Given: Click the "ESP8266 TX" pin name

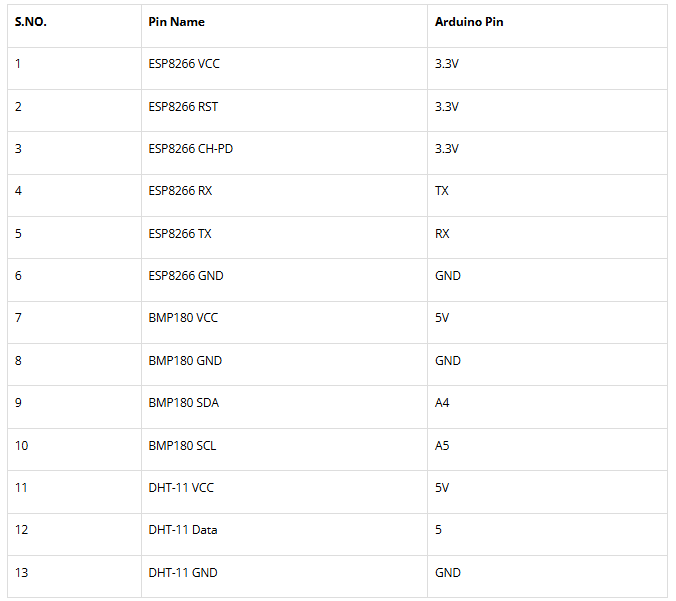Looking at the screenshot, I should 180,234.
